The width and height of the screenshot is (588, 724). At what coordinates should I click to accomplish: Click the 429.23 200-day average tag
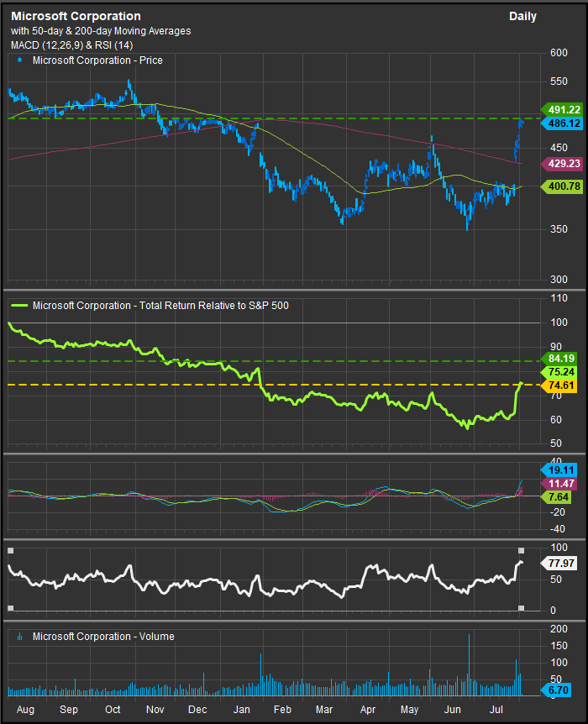click(562, 164)
